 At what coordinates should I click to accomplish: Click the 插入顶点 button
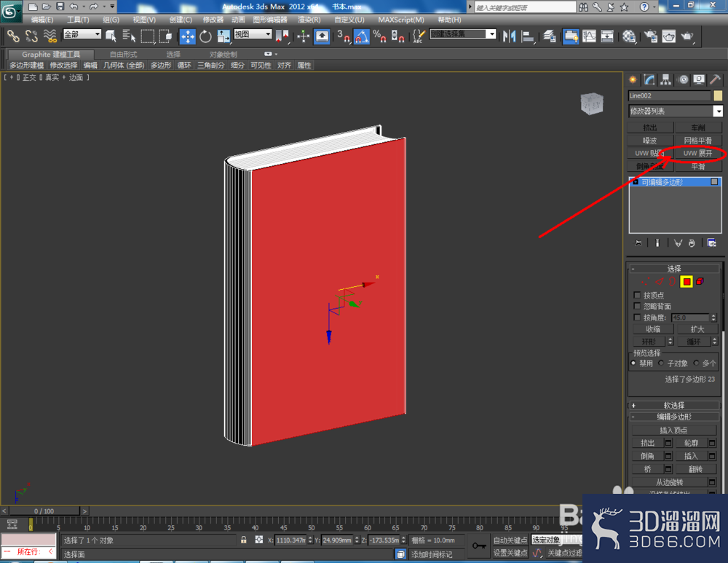click(x=673, y=430)
